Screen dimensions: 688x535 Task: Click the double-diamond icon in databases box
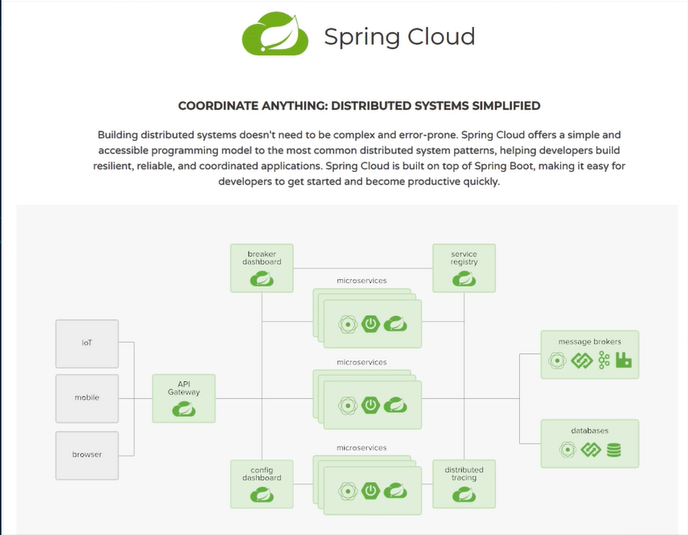tap(590, 450)
